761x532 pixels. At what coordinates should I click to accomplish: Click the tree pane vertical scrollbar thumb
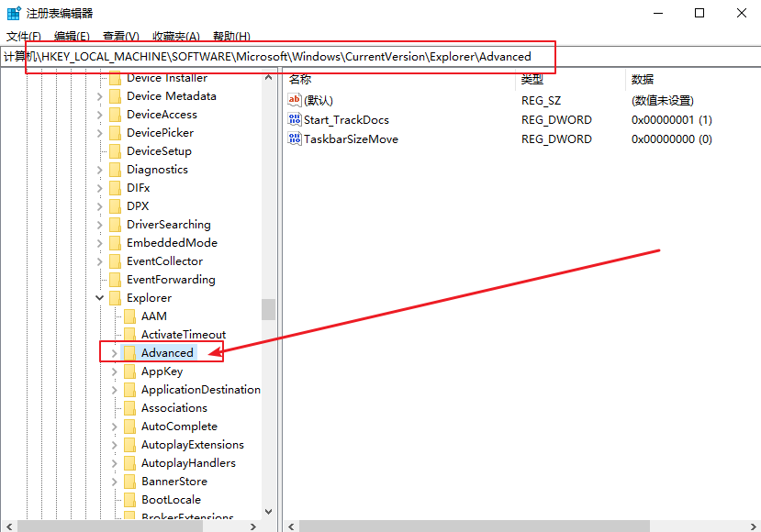268,309
